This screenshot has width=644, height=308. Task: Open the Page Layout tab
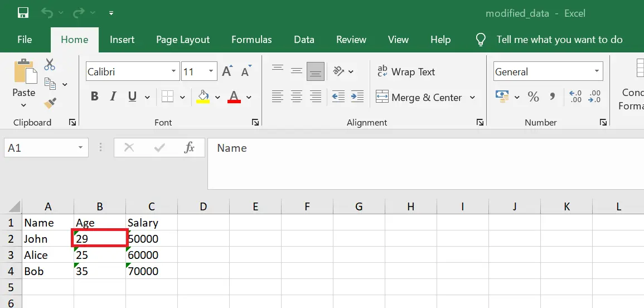(183, 40)
